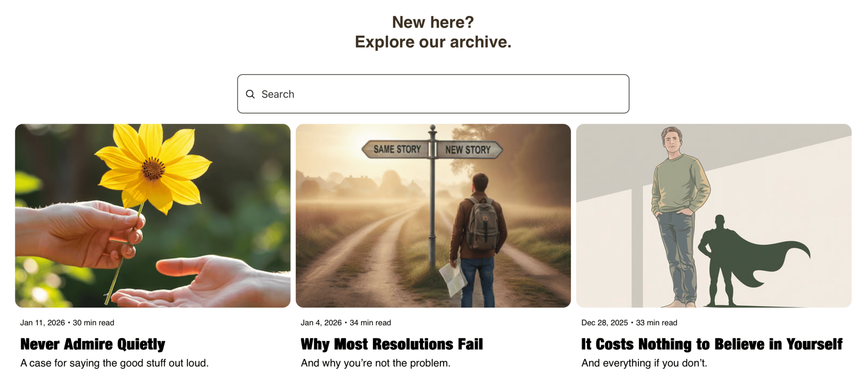
Task: Click the magnifying glass search icon
Action: coord(250,94)
